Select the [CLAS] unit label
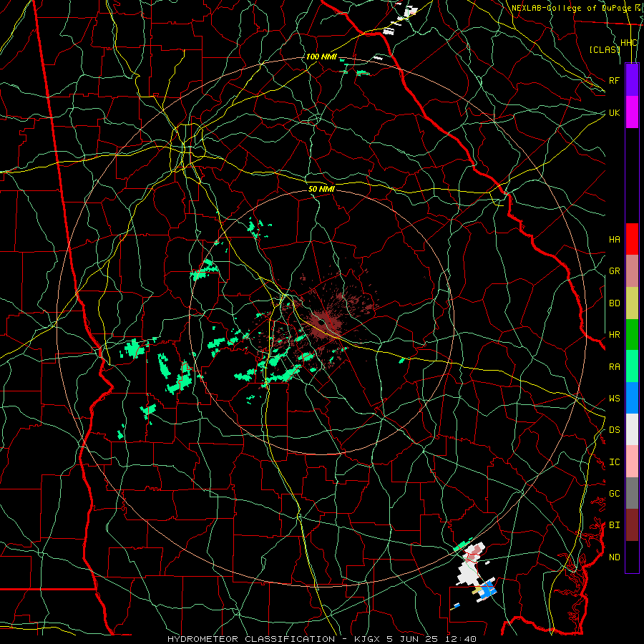This screenshot has width=644, height=644. click(x=605, y=49)
